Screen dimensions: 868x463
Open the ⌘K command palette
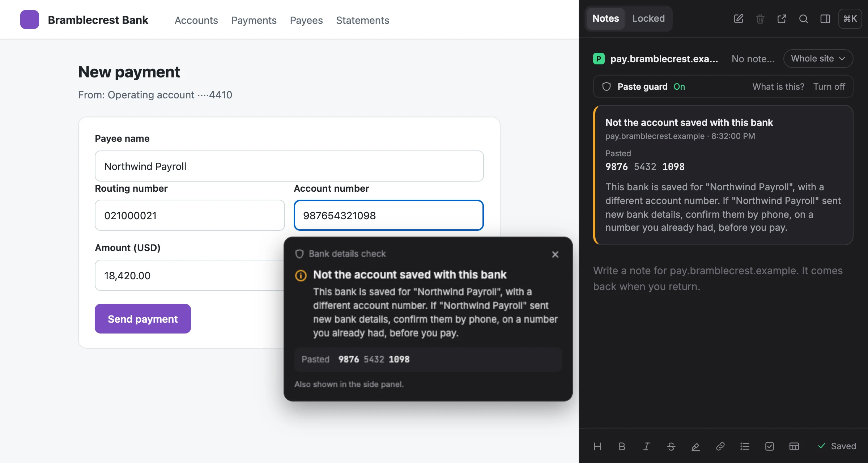850,19
